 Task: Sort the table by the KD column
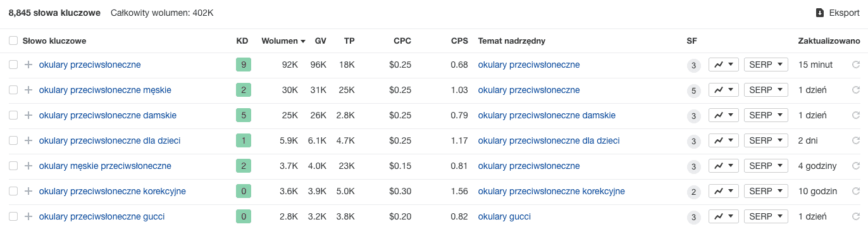coord(242,40)
